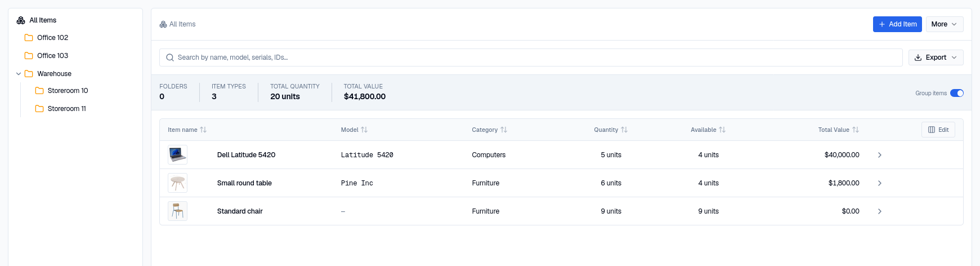The width and height of the screenshot is (980, 266).
Task: Collapse the Warehouse folder tree chevron
Action: pyautogui.click(x=19, y=74)
